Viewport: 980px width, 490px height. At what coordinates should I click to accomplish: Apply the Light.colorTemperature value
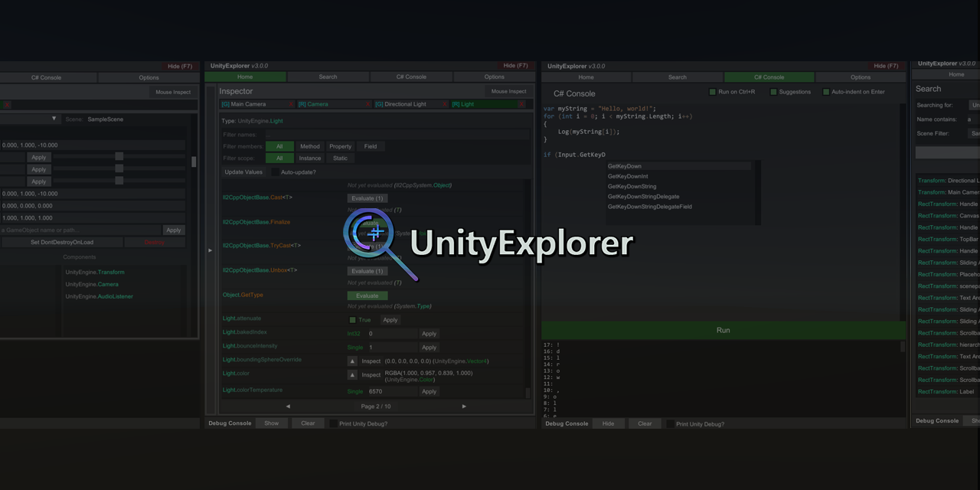[429, 391]
